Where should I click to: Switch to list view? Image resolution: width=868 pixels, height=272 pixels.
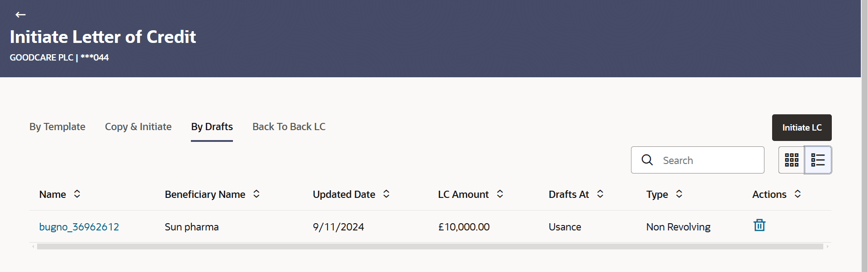tap(818, 160)
